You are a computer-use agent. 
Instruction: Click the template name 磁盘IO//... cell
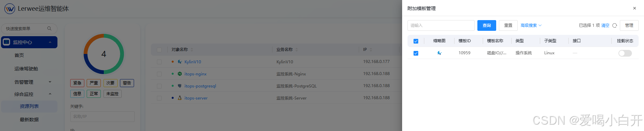point(497,53)
